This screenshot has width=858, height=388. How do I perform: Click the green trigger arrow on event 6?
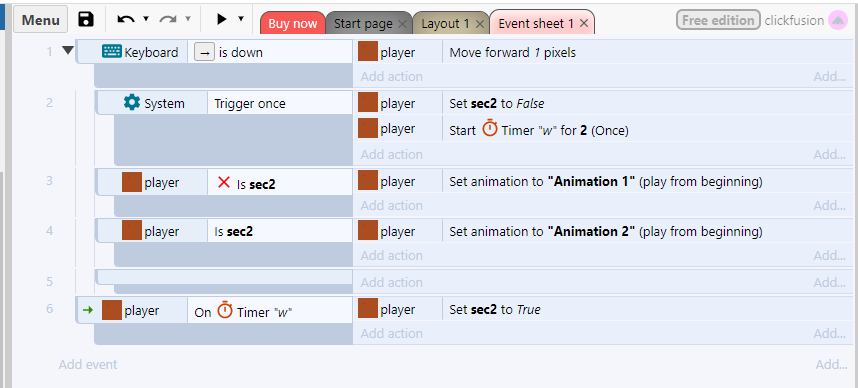click(x=88, y=310)
